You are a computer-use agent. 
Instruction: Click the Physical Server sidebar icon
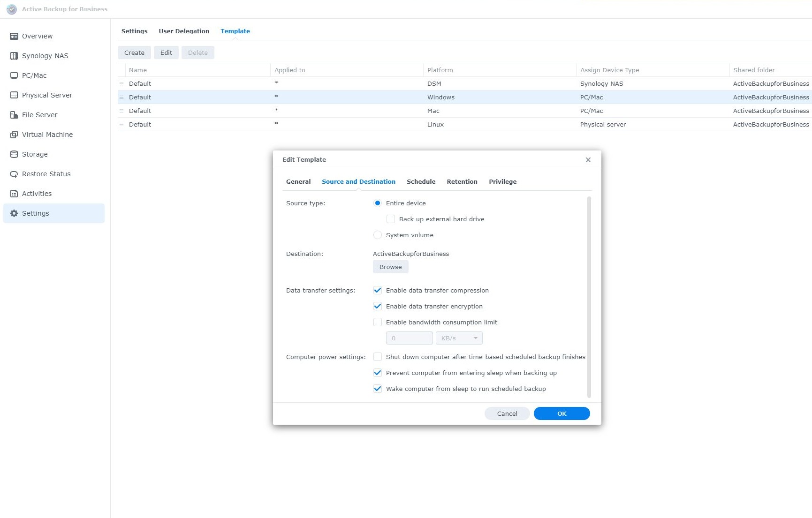click(x=14, y=95)
